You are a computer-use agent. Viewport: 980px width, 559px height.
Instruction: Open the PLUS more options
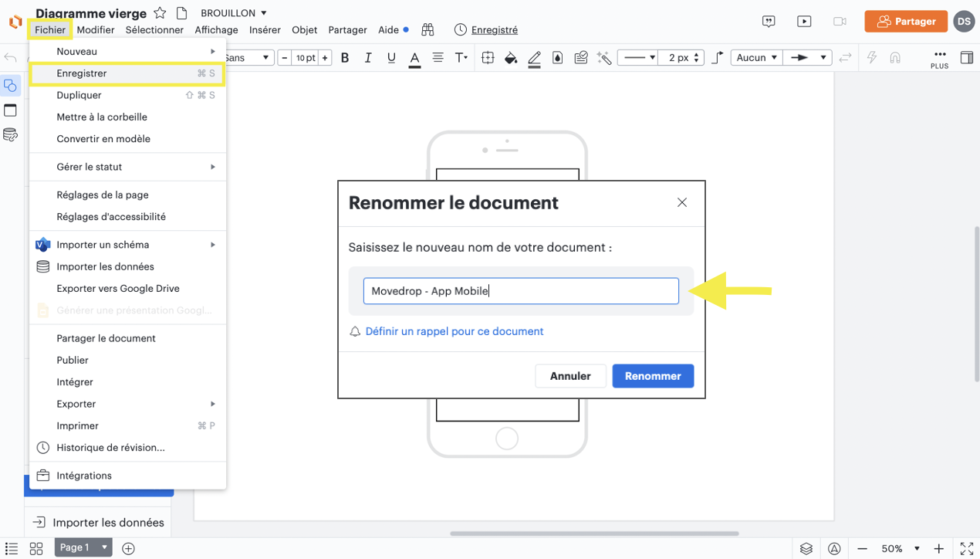tap(939, 59)
